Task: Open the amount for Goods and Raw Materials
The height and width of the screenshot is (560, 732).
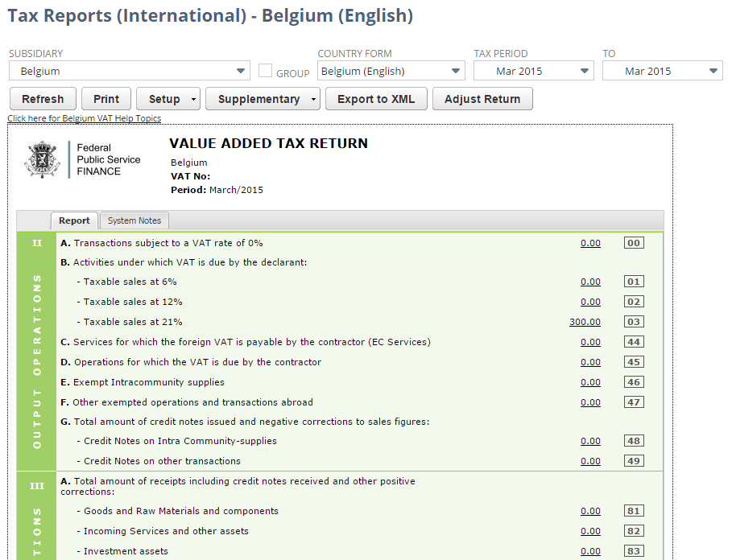Action: pyautogui.click(x=590, y=510)
